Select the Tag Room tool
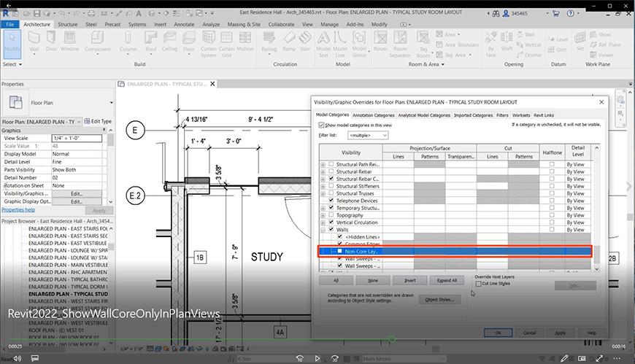 pyautogui.click(x=423, y=44)
